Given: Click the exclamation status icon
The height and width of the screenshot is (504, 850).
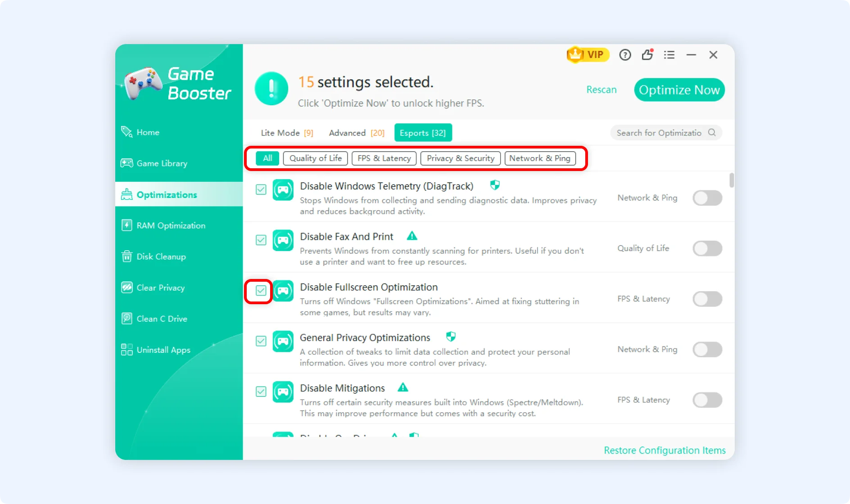Looking at the screenshot, I should (271, 89).
